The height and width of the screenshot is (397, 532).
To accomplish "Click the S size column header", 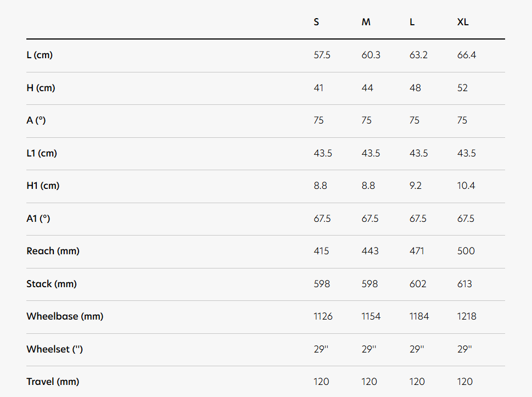I will (x=316, y=23).
